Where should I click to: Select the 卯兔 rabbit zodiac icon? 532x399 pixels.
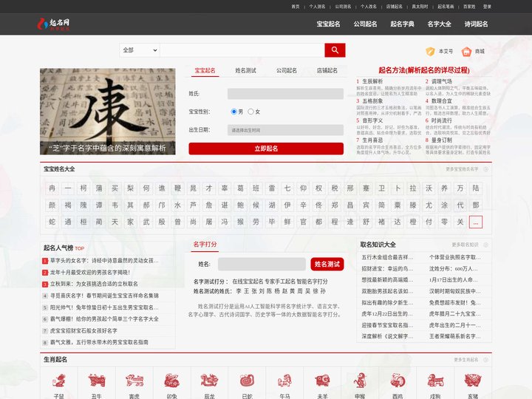click(x=171, y=381)
